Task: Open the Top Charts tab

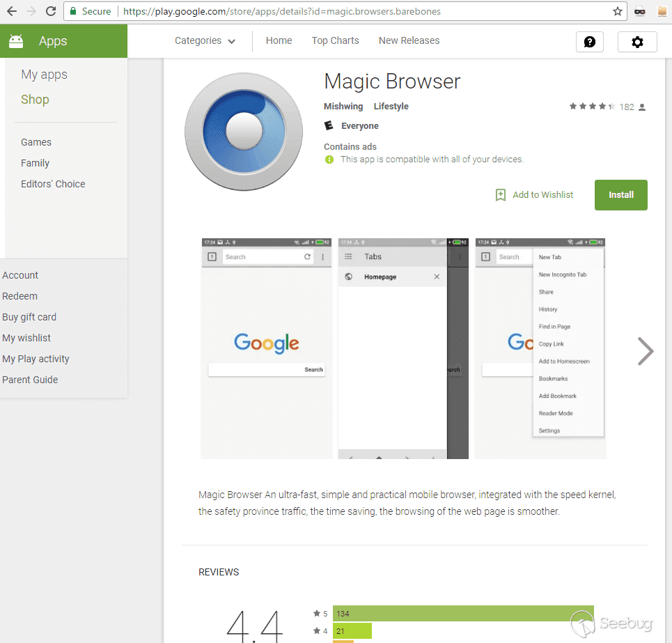Action: (335, 40)
